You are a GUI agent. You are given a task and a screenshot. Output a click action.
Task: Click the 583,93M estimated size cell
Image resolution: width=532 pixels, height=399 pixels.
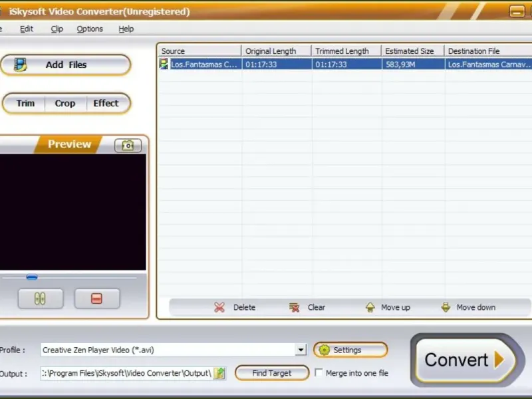click(413, 64)
